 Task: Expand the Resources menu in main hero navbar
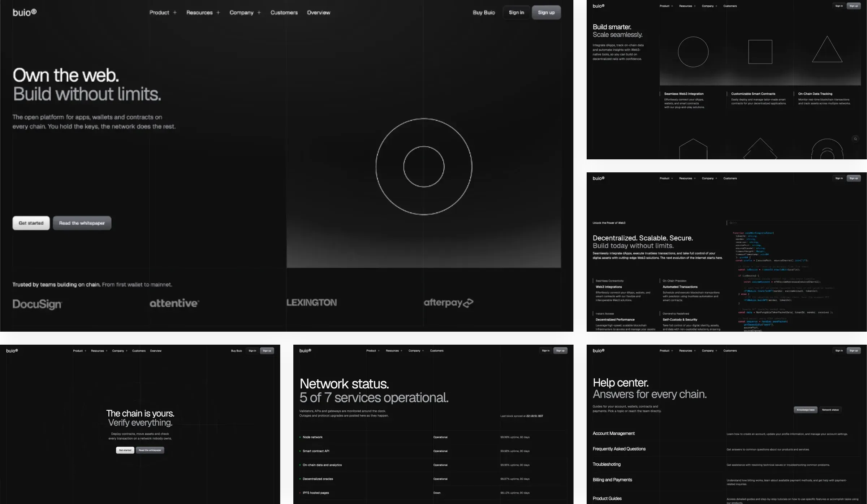tap(203, 13)
